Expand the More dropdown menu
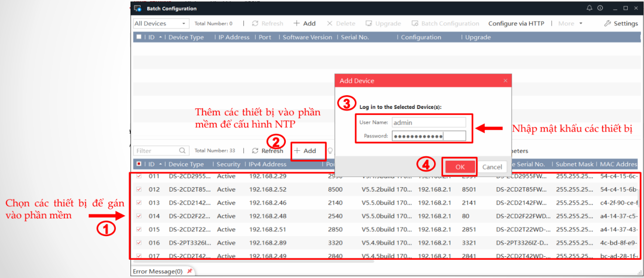The height and width of the screenshot is (278, 644). click(x=570, y=24)
